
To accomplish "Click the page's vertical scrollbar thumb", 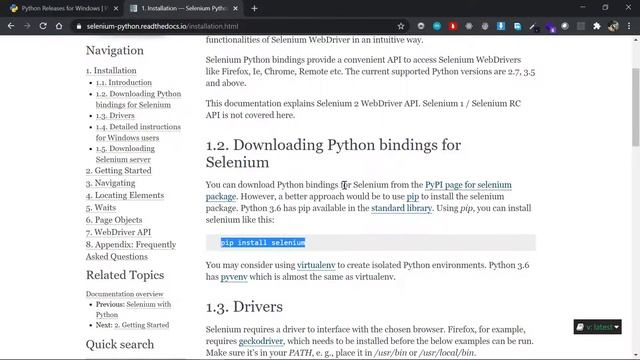I will 636,107.
